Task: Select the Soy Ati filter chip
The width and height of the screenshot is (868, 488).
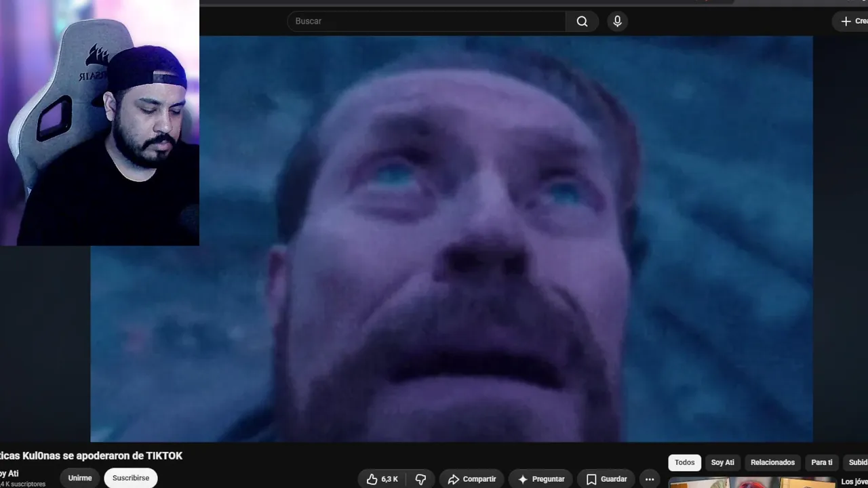Action: pyautogui.click(x=723, y=462)
